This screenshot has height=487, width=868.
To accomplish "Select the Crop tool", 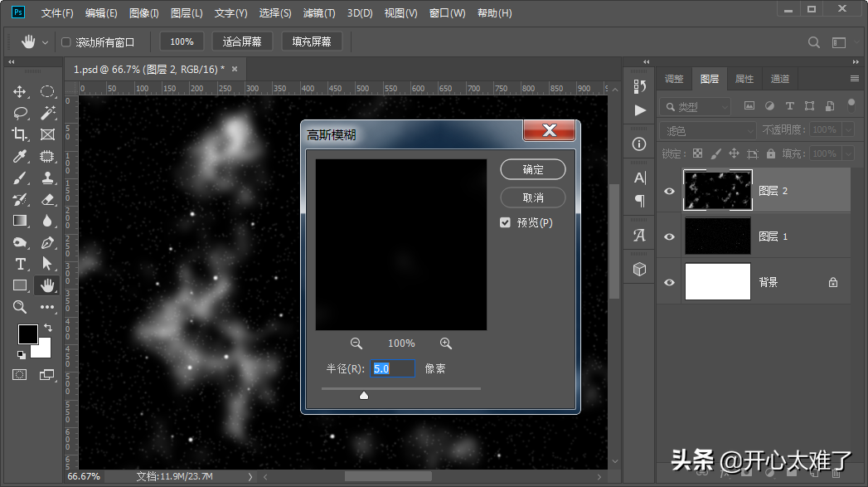I will (x=20, y=134).
